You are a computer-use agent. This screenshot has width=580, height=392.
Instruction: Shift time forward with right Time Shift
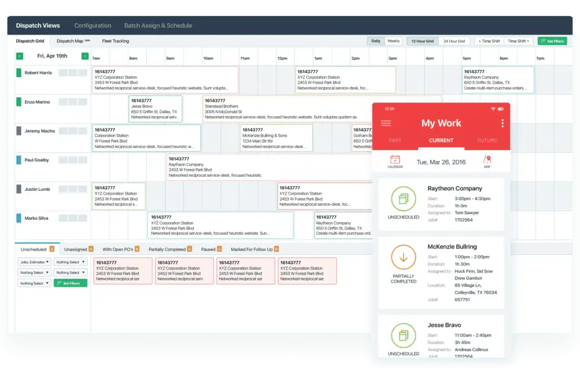(518, 41)
